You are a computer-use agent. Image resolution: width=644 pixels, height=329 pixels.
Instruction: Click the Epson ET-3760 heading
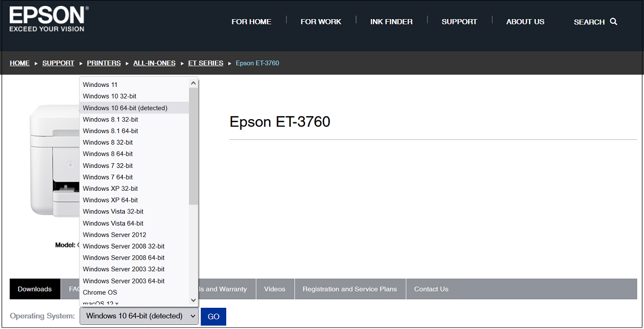[280, 122]
